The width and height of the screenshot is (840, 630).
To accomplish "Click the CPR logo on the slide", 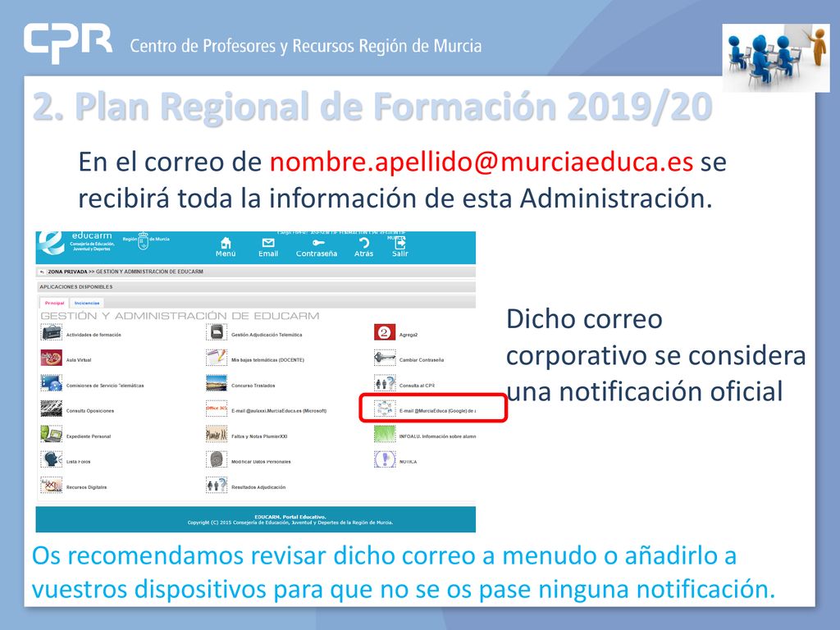I will (x=68, y=43).
